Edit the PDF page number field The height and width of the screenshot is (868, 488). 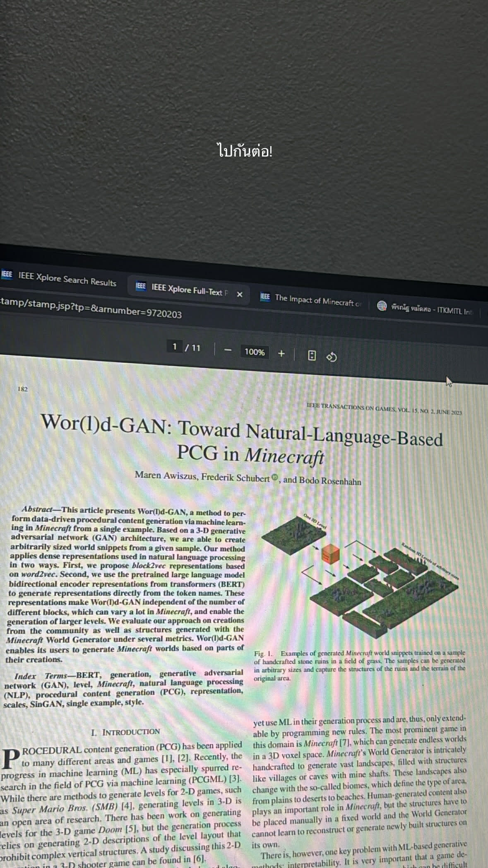175,346
